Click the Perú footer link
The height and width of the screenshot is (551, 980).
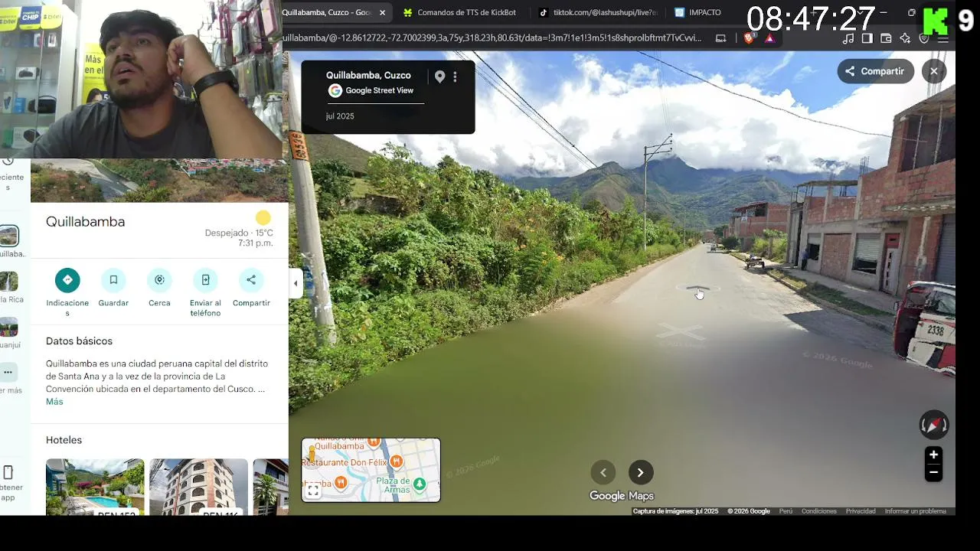click(x=786, y=511)
